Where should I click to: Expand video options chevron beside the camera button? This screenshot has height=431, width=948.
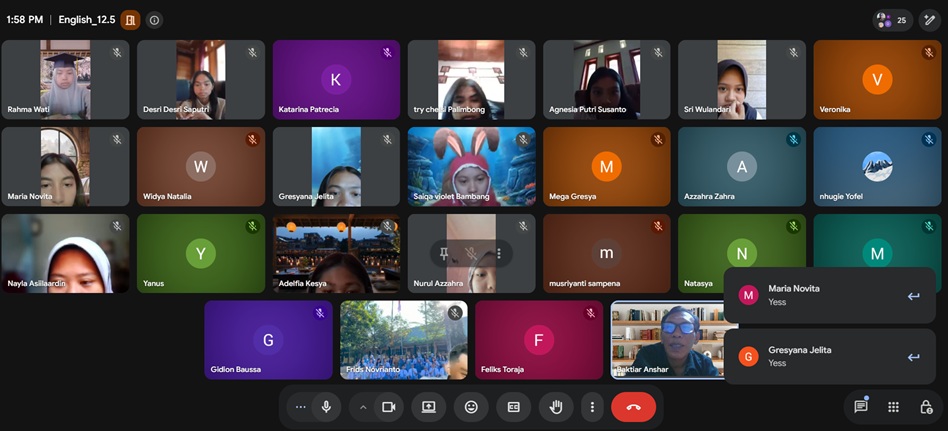pyautogui.click(x=363, y=407)
